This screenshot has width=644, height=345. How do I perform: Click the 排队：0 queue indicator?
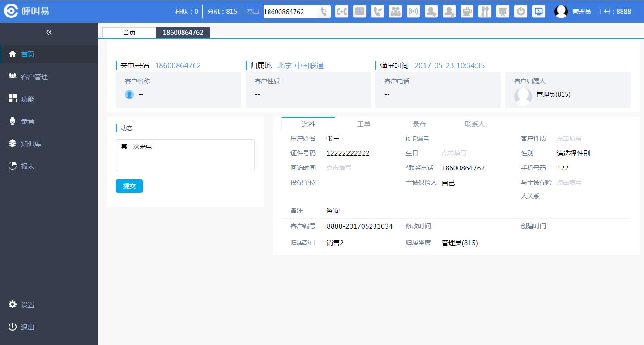click(187, 12)
